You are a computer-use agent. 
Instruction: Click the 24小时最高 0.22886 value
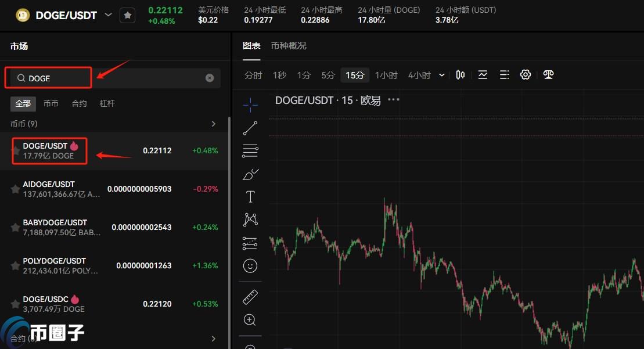click(x=315, y=20)
